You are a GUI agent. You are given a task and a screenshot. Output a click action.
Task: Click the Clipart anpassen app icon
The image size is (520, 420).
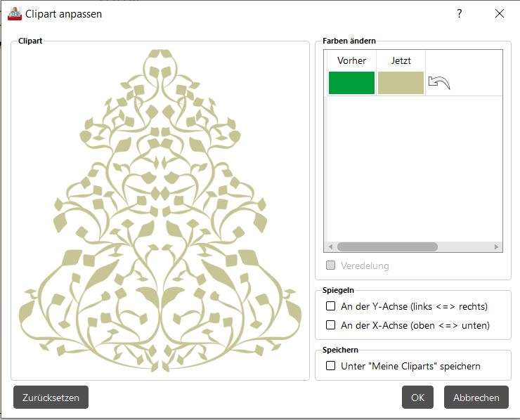pos(14,13)
